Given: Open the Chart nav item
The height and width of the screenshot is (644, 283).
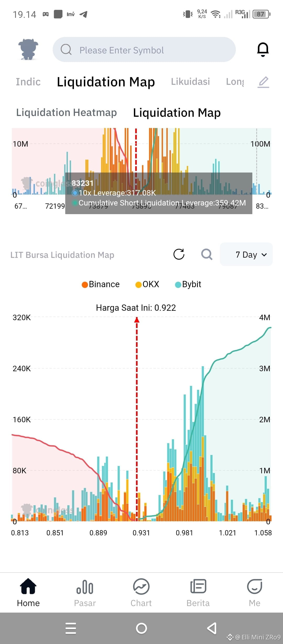Looking at the screenshot, I should (x=141, y=593).
